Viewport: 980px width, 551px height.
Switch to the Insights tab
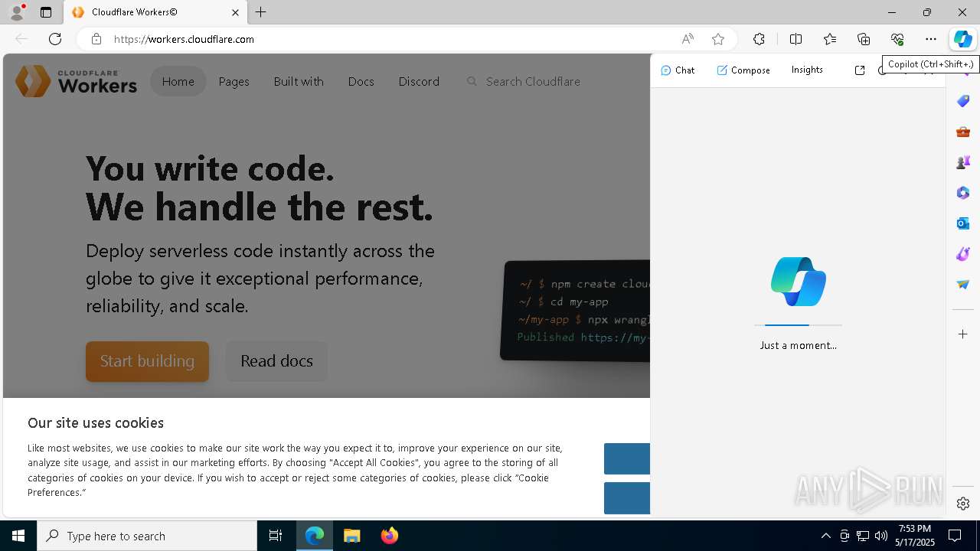click(x=807, y=70)
